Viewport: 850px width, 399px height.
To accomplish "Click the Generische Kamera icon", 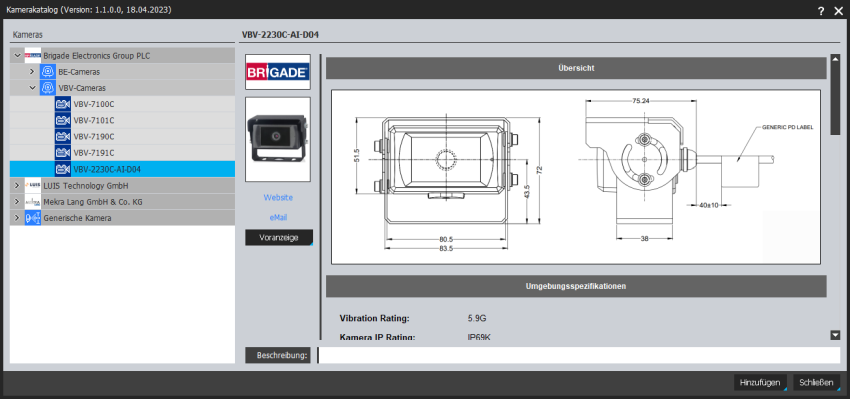I will point(33,218).
